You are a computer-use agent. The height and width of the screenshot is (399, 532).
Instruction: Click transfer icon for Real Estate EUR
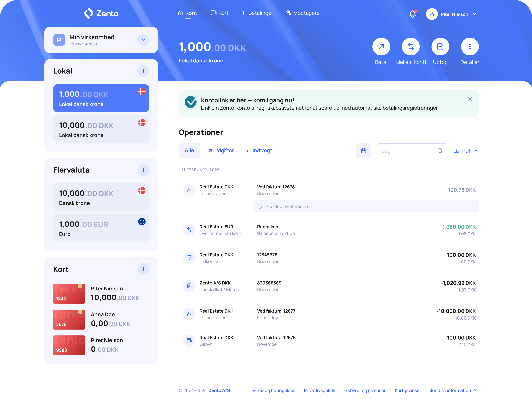(x=189, y=230)
